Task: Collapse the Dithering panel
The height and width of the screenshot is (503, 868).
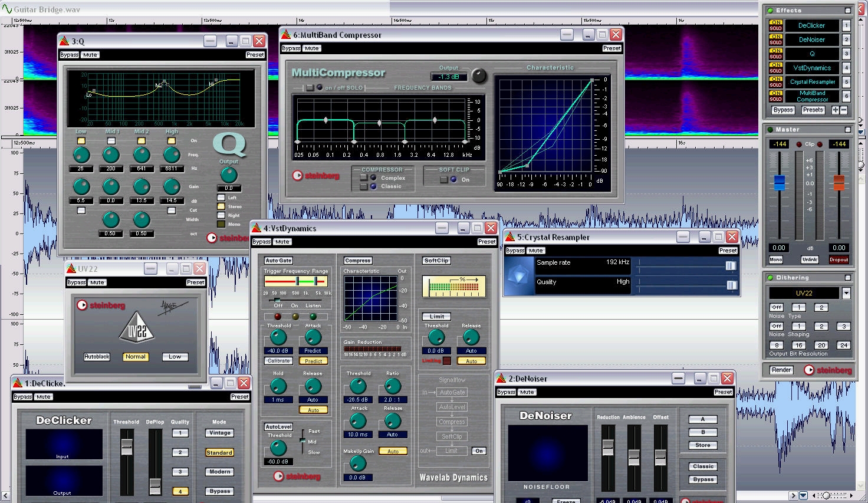Action: 847,278
